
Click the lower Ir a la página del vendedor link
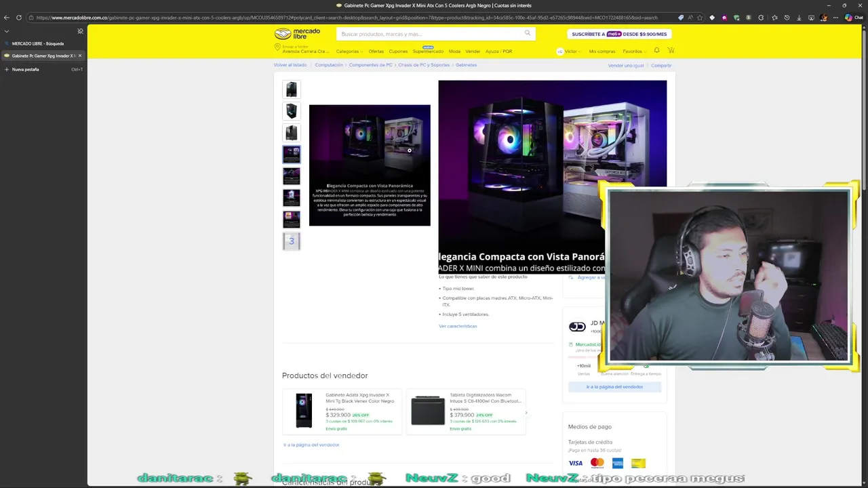(311, 445)
